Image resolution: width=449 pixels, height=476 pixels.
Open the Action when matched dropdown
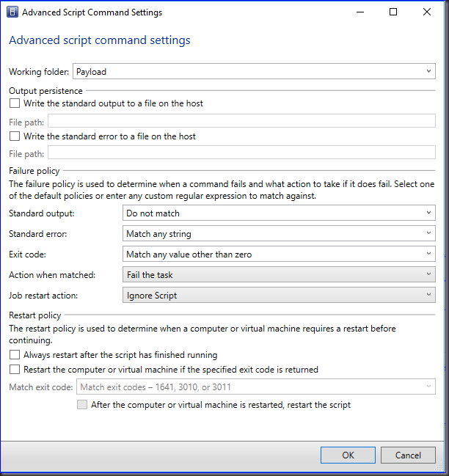coord(279,275)
